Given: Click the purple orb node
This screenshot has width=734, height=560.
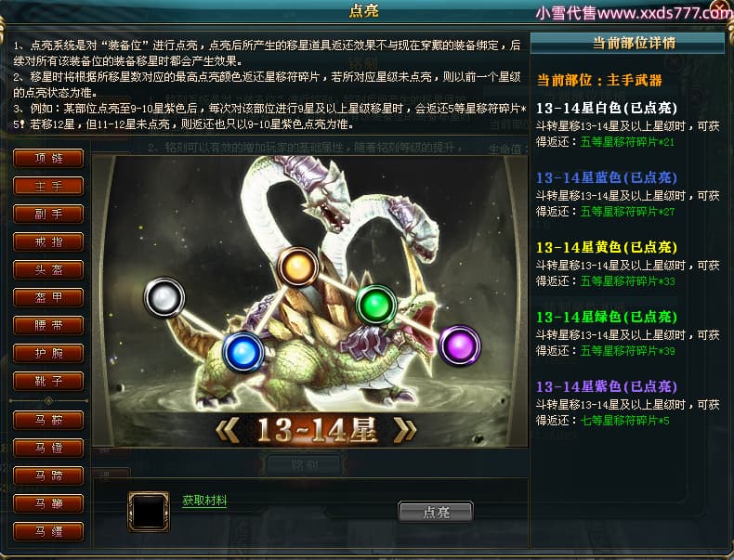Looking at the screenshot, I should [460, 345].
